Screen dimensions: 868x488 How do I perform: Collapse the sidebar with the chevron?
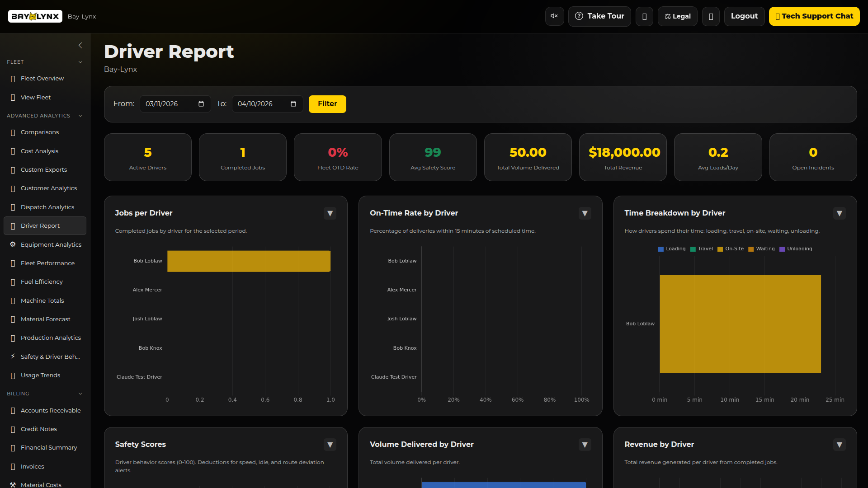coord(80,45)
